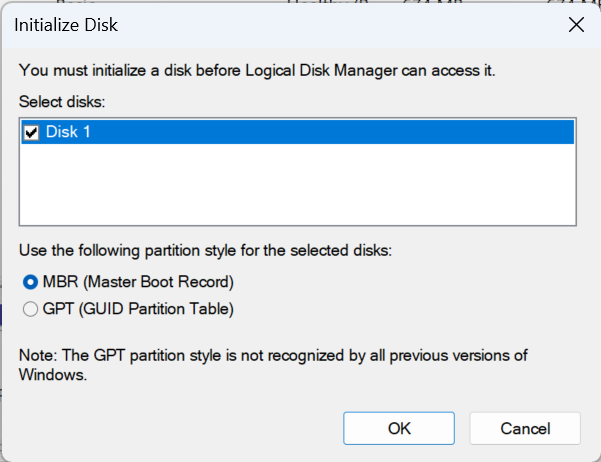Select the MBR radio button
Screen dimensions: 601x462
(30, 282)
